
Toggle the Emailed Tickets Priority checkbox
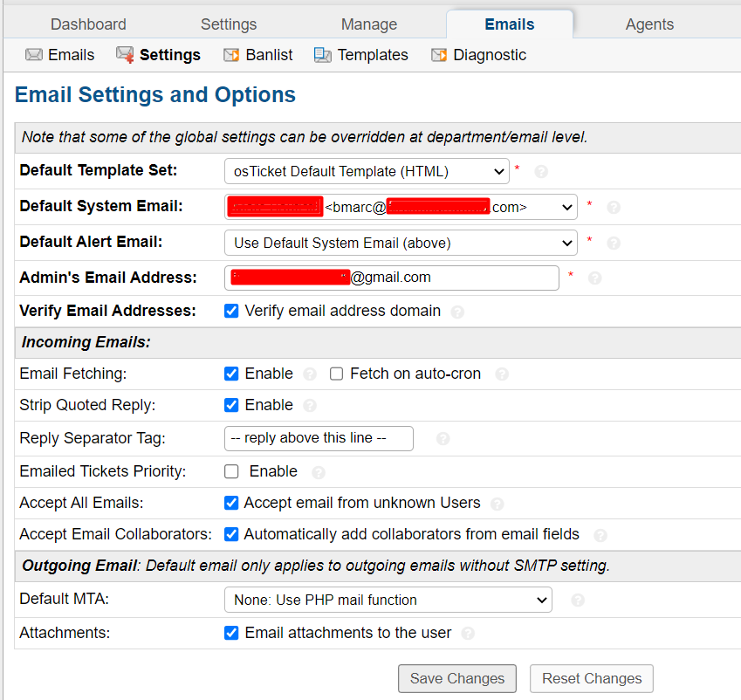(x=231, y=471)
